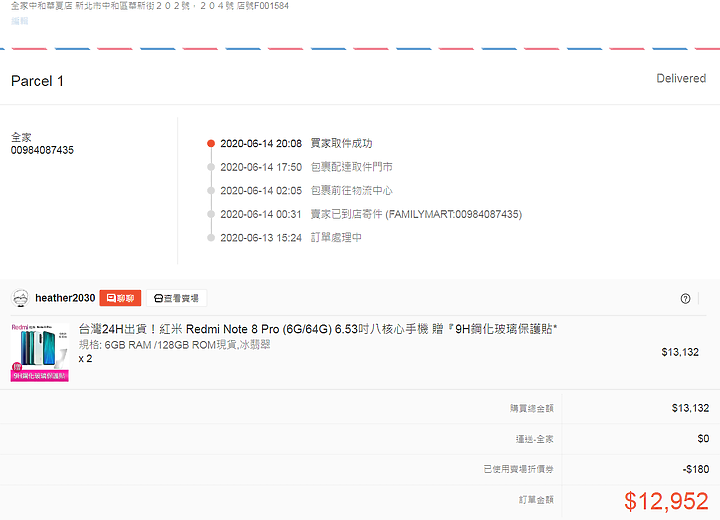Click the 訂單金額 label
Screen dimensions: 720x520
(536, 500)
